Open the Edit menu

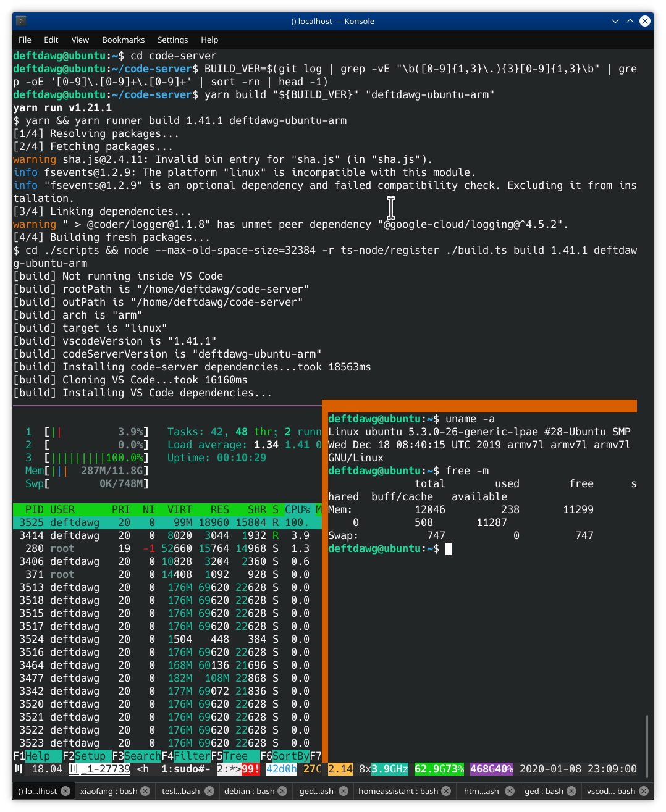pyautogui.click(x=51, y=40)
